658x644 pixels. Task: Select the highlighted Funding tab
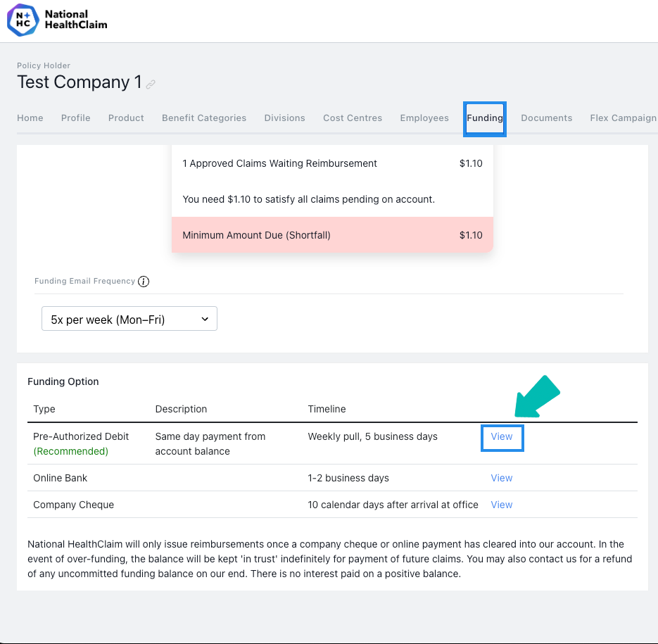tap(485, 118)
